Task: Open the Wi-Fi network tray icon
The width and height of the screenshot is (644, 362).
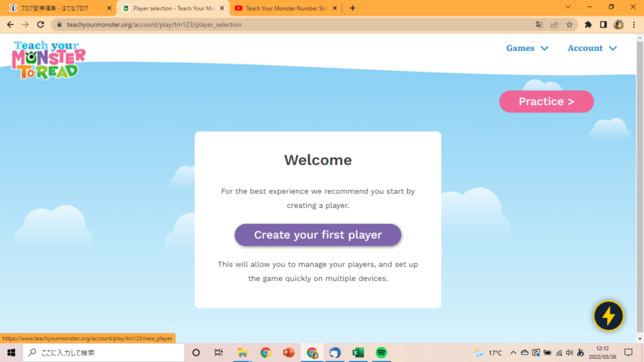Action: [558, 353]
